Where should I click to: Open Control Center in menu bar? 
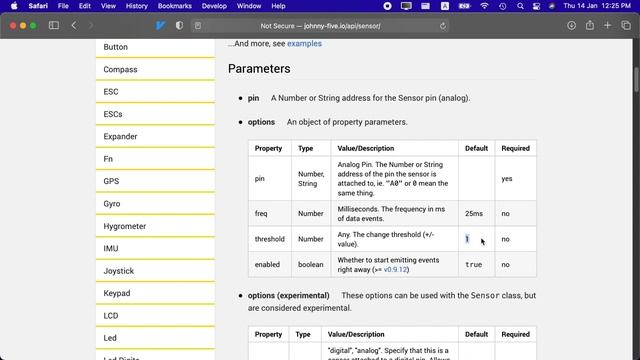[536, 6]
